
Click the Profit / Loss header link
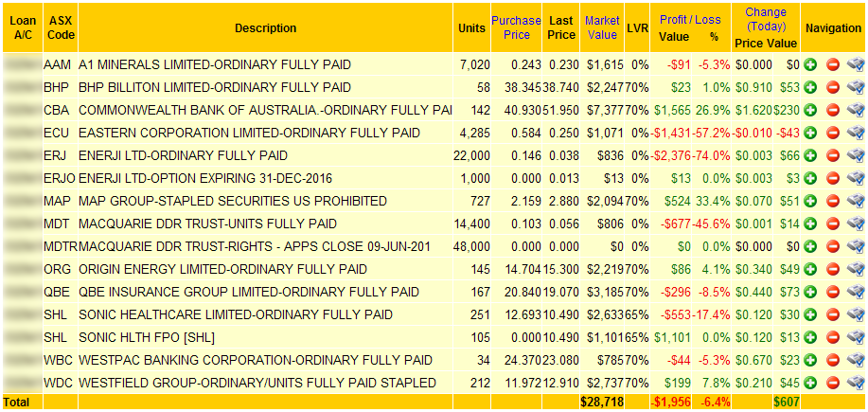[x=690, y=20]
